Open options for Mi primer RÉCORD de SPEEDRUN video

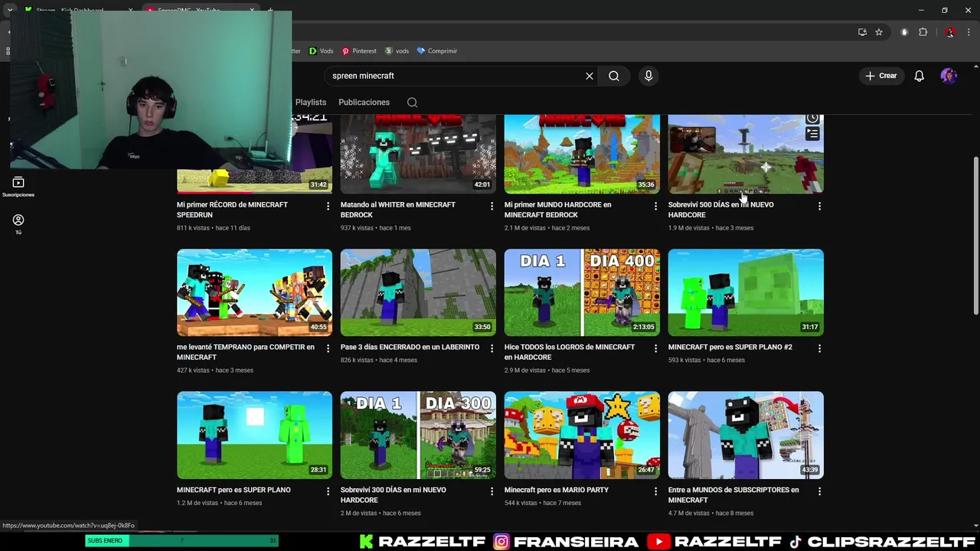[x=328, y=206]
